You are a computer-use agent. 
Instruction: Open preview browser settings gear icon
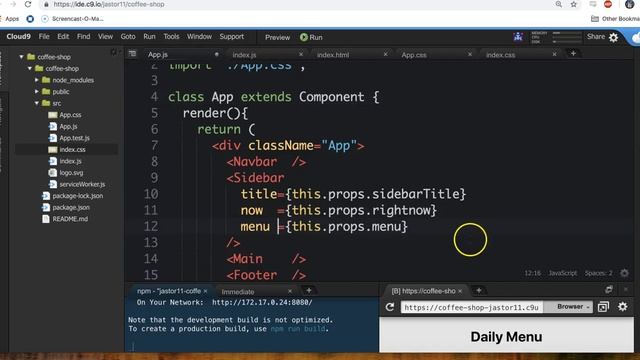(x=622, y=307)
